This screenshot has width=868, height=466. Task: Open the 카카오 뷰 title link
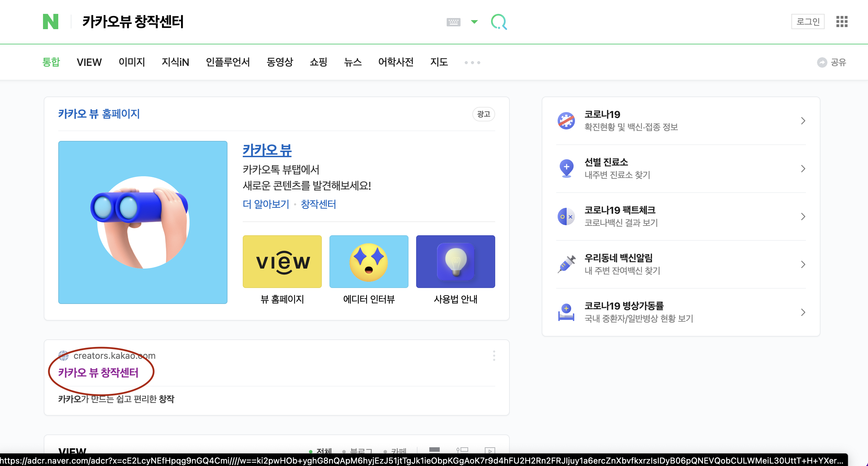click(267, 150)
